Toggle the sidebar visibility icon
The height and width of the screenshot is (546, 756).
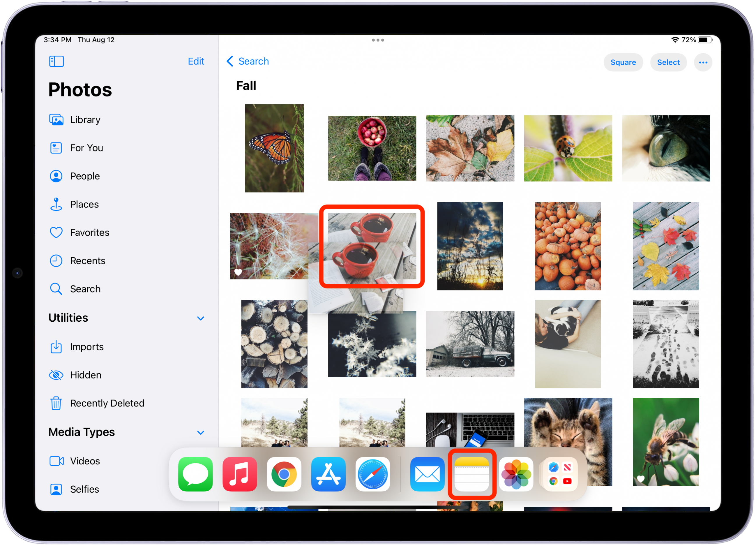pyautogui.click(x=56, y=61)
